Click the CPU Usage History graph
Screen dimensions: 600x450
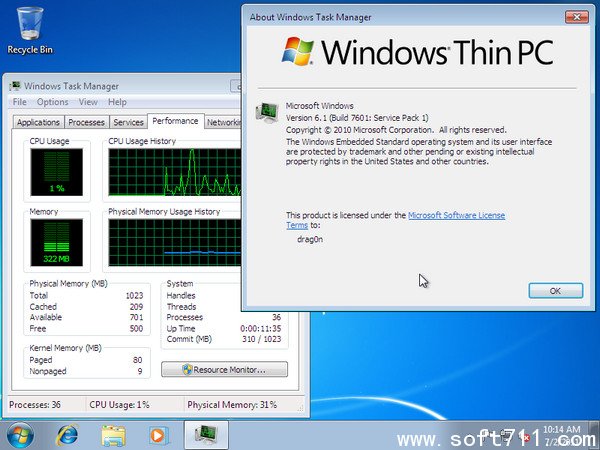pos(175,172)
